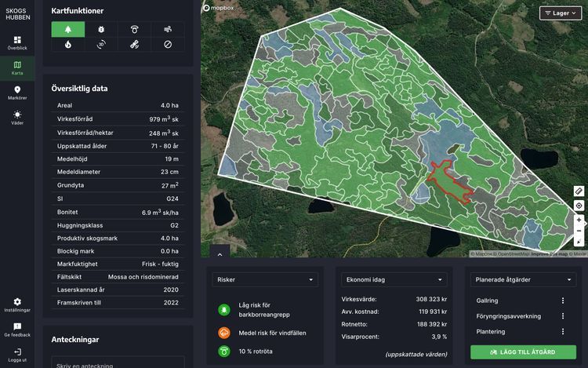Click the Virkesvärde value 308 323 kr
The width and height of the screenshot is (588, 368).
(431, 299)
